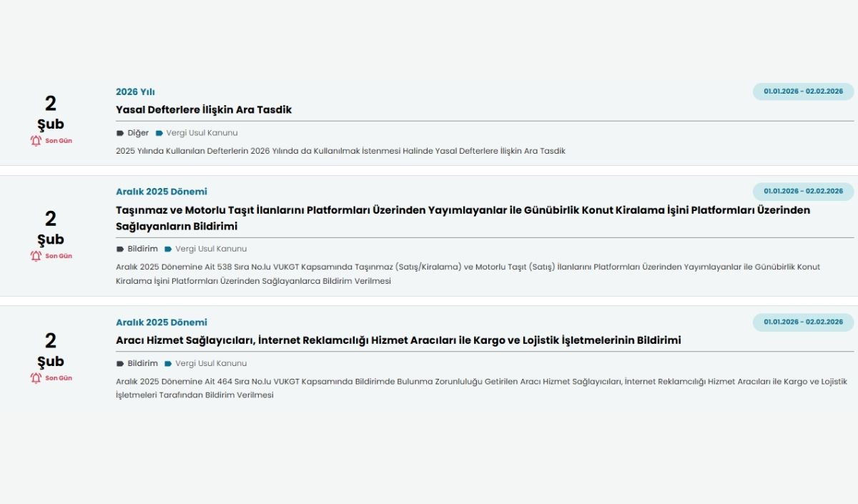Viewport: 858px width, 504px height.
Task: Click the Son Gün bell icon for Yasal Defterlere entry
Action: click(x=34, y=141)
